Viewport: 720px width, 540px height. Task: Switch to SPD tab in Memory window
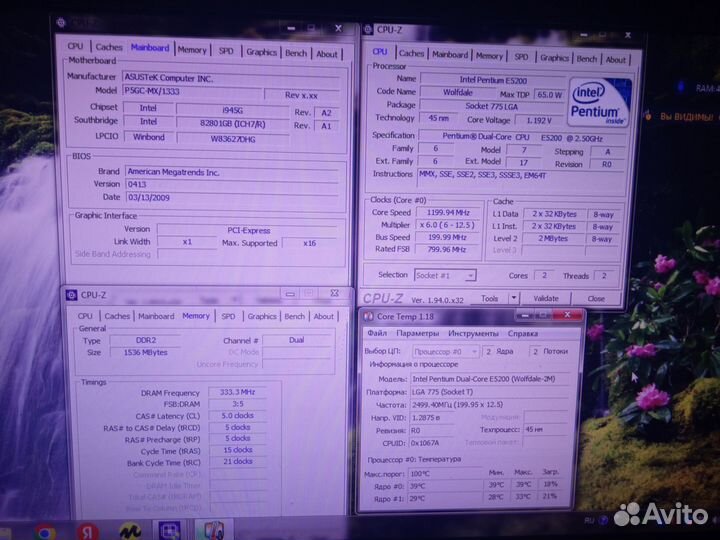(228, 316)
